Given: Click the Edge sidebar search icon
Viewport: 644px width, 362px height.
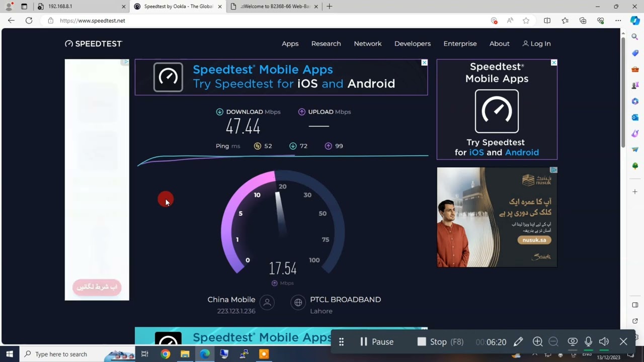Looking at the screenshot, I should (635, 37).
